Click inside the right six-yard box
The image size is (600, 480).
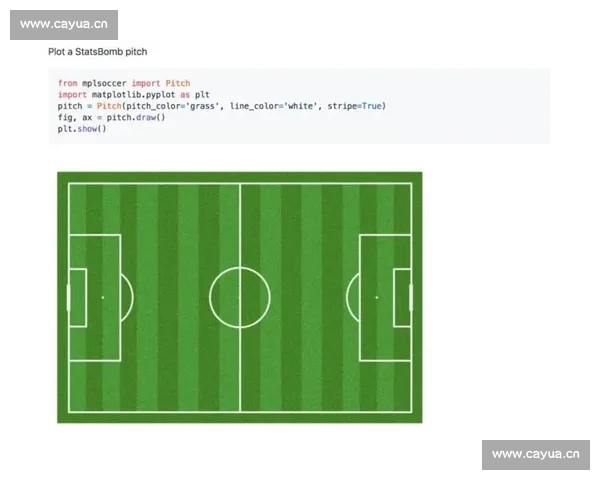402,297
